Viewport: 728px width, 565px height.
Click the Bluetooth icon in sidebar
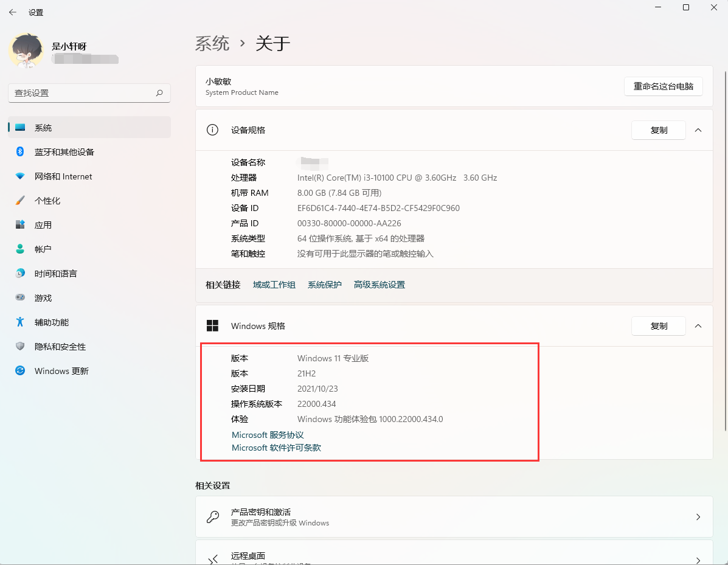[x=20, y=151]
